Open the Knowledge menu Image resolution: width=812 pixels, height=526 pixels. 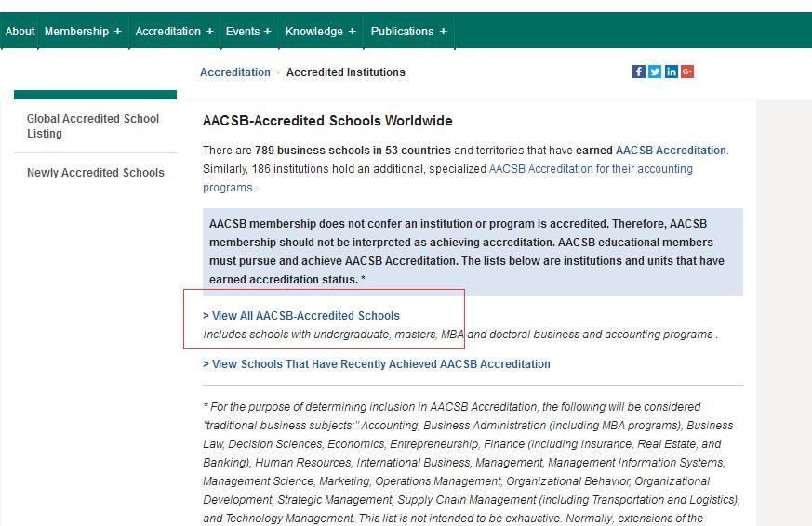(x=321, y=31)
